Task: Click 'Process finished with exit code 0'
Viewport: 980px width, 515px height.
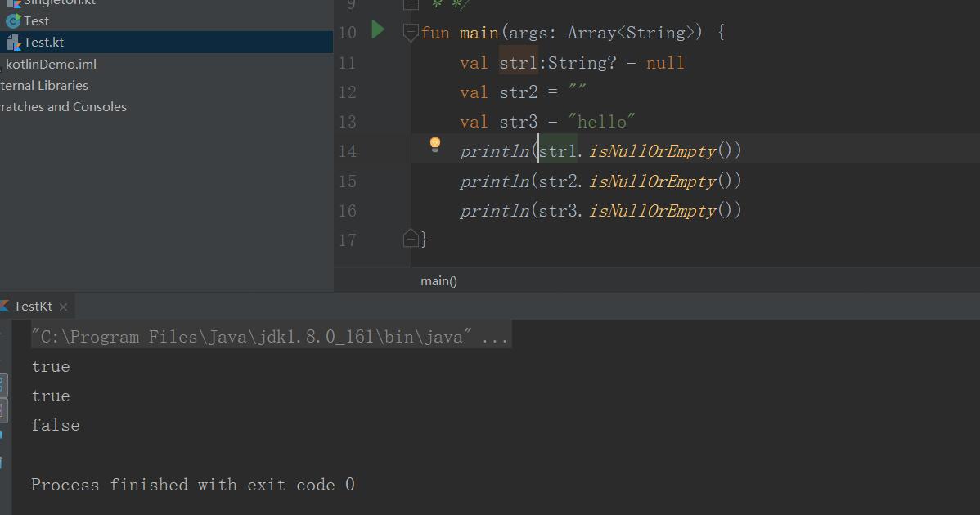Action: [193, 485]
